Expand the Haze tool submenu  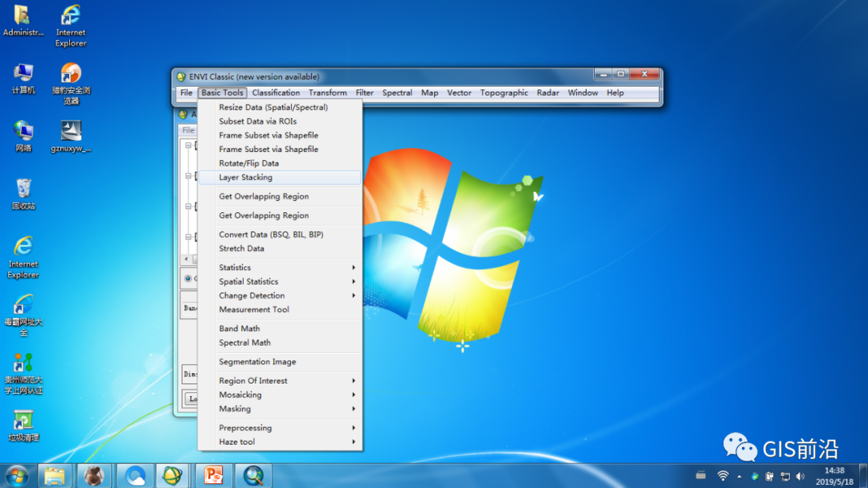tap(280, 442)
